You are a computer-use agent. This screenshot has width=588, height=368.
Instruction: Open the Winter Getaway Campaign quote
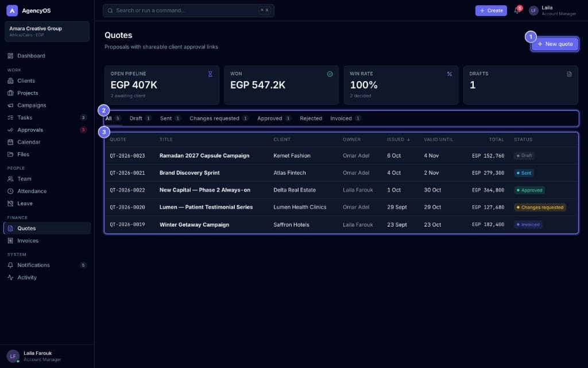pyautogui.click(x=341, y=225)
